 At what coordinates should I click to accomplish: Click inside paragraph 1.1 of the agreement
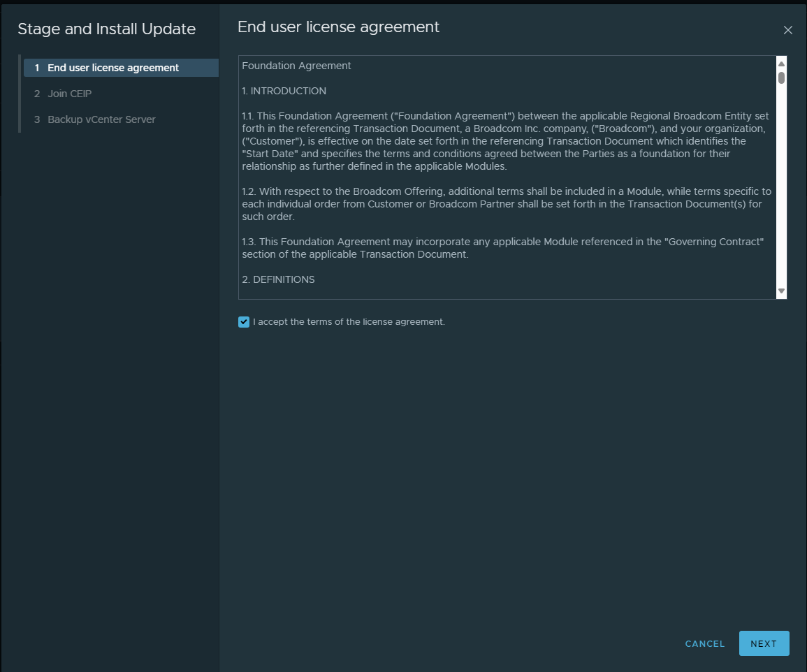click(x=503, y=141)
